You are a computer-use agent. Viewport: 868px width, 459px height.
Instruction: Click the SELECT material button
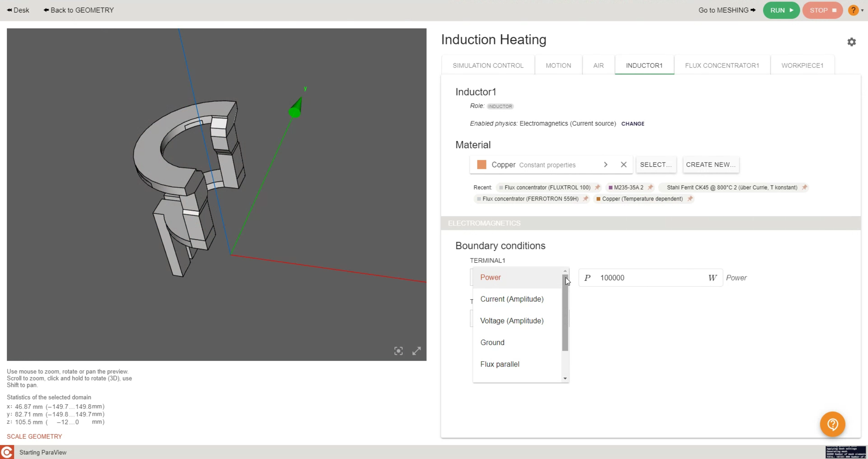pos(655,165)
